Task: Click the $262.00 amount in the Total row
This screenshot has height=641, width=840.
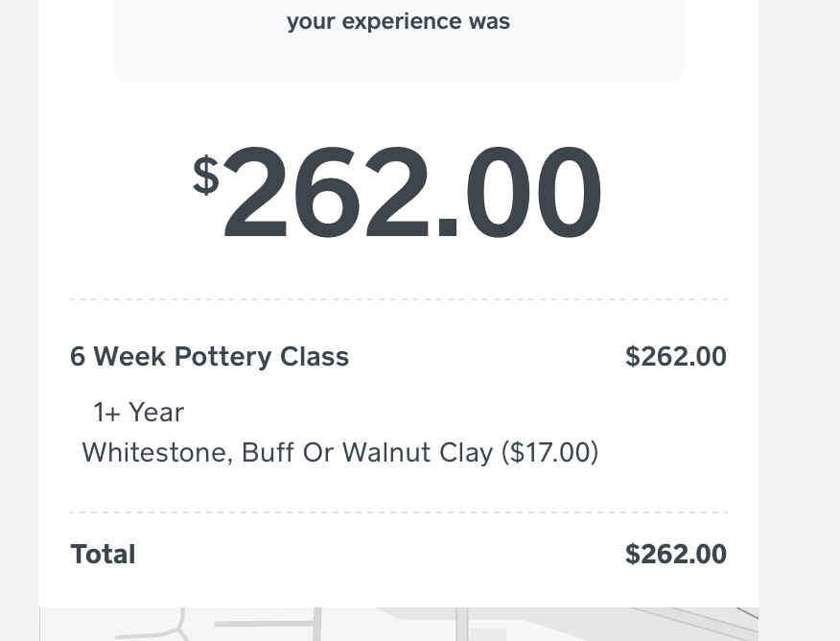Action: tap(675, 555)
